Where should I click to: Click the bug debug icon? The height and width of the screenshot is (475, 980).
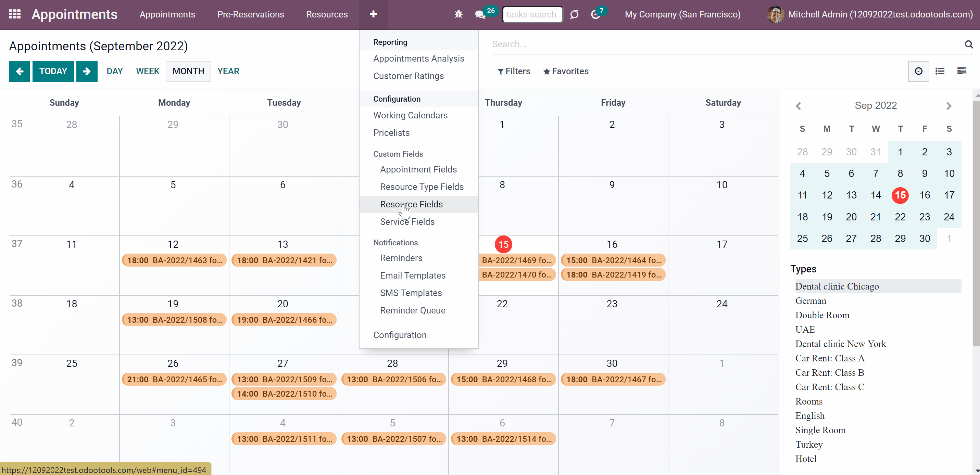point(458,14)
